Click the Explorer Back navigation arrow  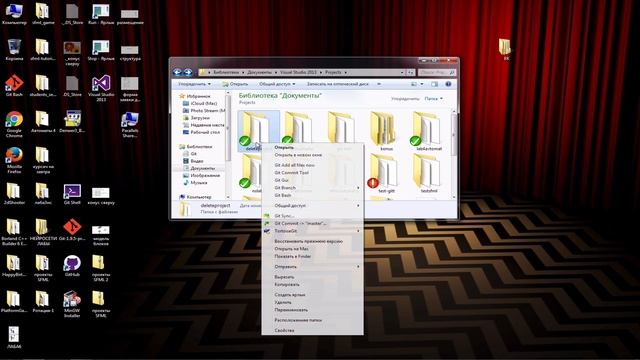pos(178,72)
